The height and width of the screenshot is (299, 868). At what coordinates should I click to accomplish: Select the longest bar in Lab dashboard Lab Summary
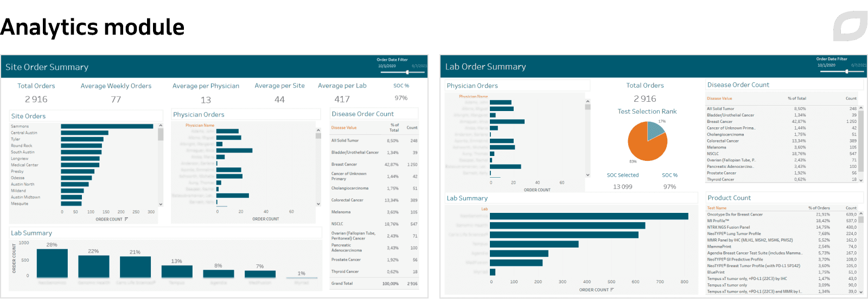click(x=589, y=216)
